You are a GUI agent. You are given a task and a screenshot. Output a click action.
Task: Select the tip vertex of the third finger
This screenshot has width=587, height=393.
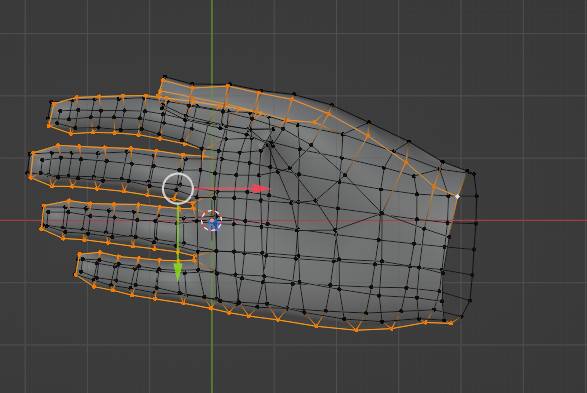tap(42, 229)
